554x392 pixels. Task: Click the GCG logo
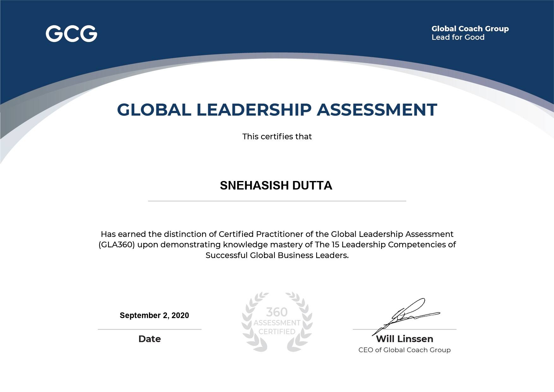point(71,33)
